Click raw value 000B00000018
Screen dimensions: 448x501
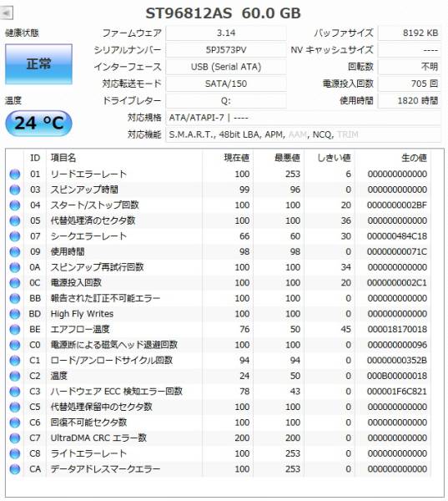tap(397, 376)
